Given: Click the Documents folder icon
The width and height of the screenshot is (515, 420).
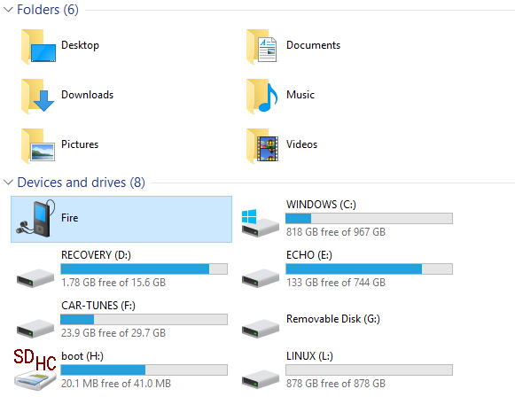Looking at the screenshot, I should (x=261, y=46).
